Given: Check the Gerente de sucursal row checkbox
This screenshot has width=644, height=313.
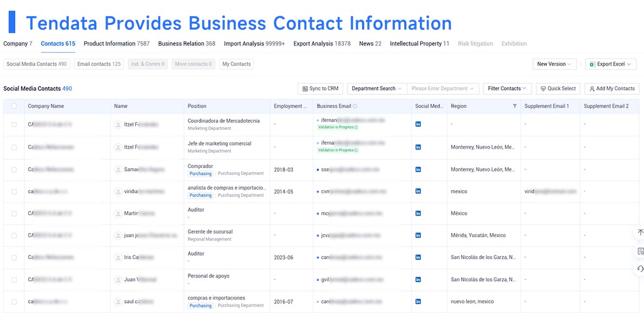Looking at the screenshot, I should [x=14, y=236].
